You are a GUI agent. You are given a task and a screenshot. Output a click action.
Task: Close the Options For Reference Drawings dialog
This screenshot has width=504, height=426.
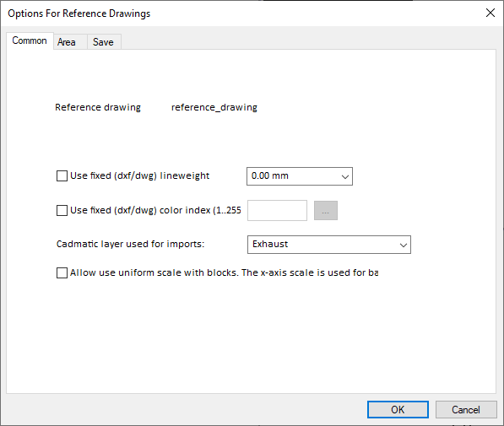tap(490, 13)
